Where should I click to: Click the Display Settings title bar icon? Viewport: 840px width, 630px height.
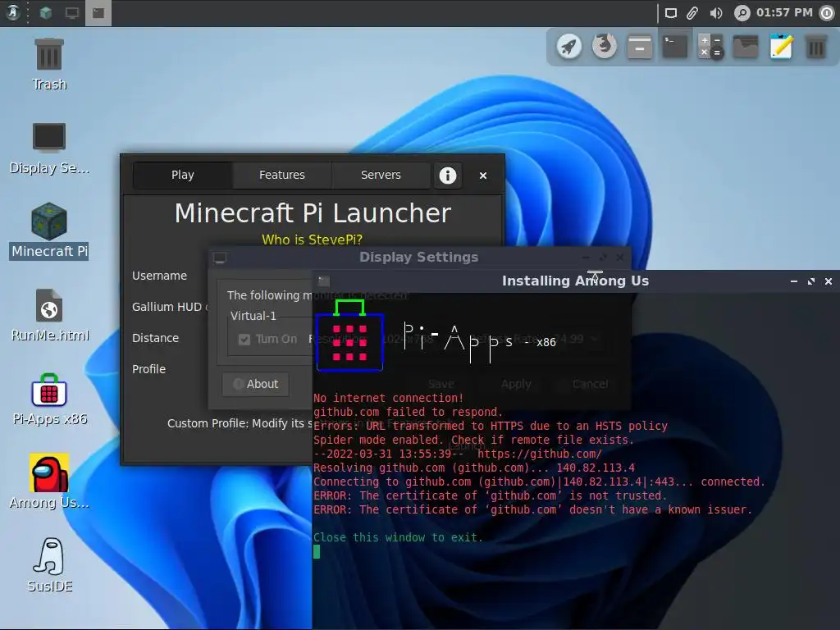pos(220,258)
